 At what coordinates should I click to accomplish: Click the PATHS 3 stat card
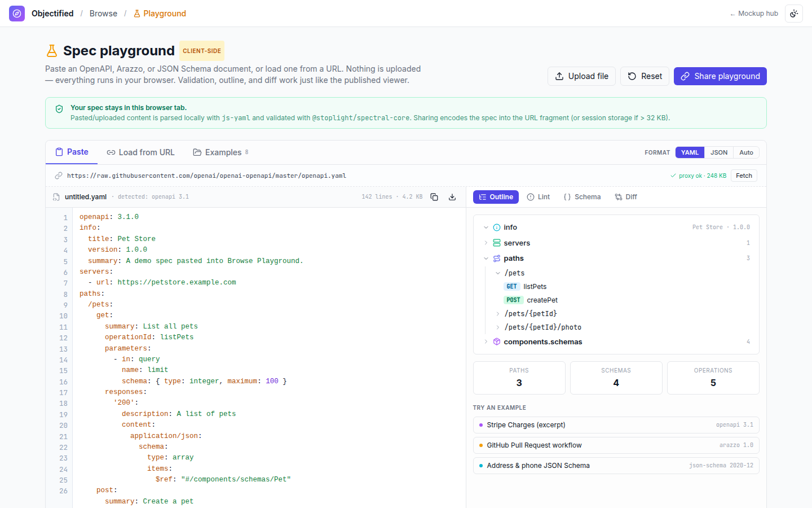coord(519,378)
